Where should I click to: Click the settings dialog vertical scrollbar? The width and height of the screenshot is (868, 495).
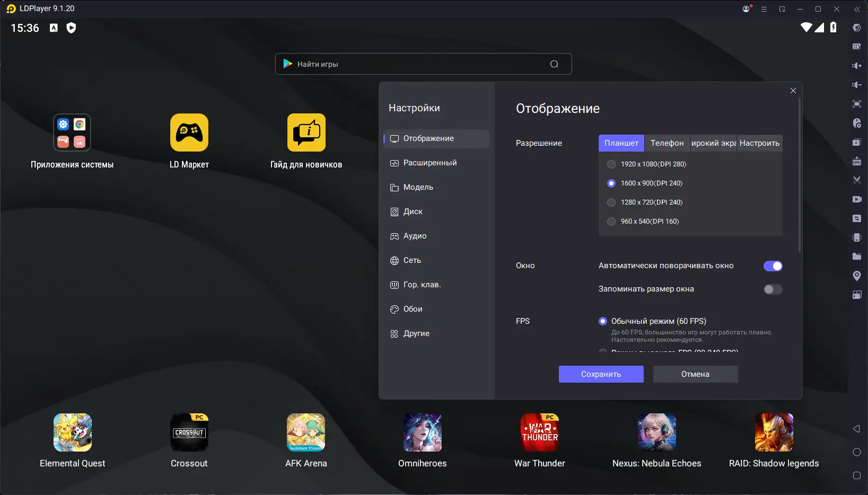pyautogui.click(x=800, y=175)
